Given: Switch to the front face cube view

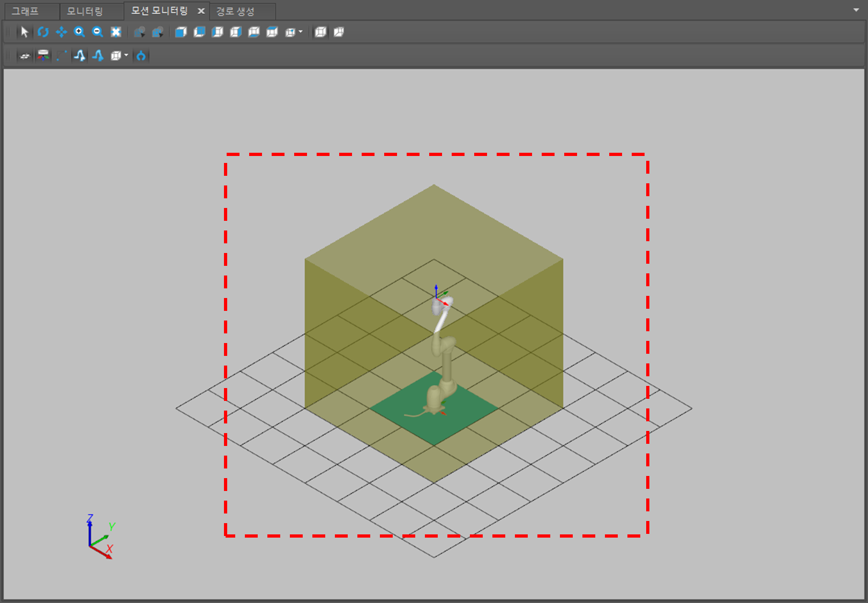Looking at the screenshot, I should click(181, 32).
